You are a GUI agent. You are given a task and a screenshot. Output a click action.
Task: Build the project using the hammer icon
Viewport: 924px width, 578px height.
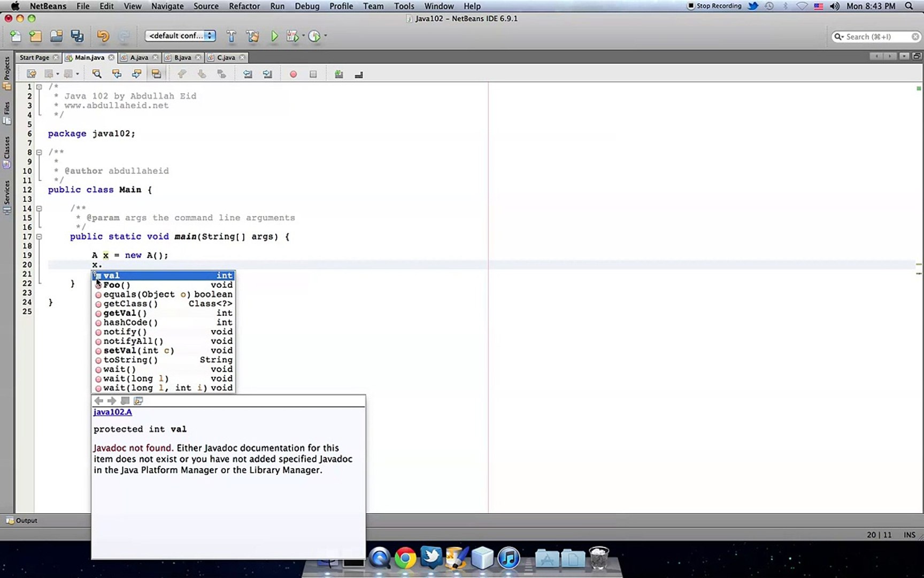coord(231,36)
